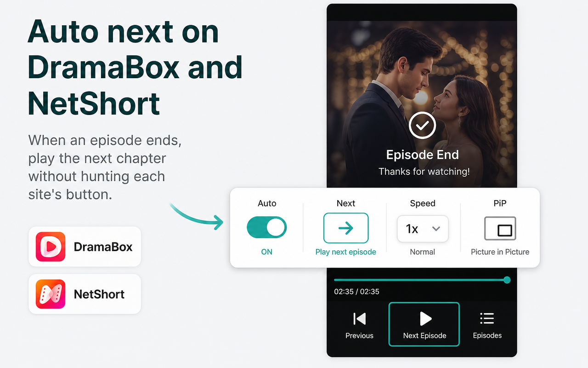Click the "Speed" column label
Image resolution: width=588 pixels, height=368 pixels.
(x=423, y=203)
